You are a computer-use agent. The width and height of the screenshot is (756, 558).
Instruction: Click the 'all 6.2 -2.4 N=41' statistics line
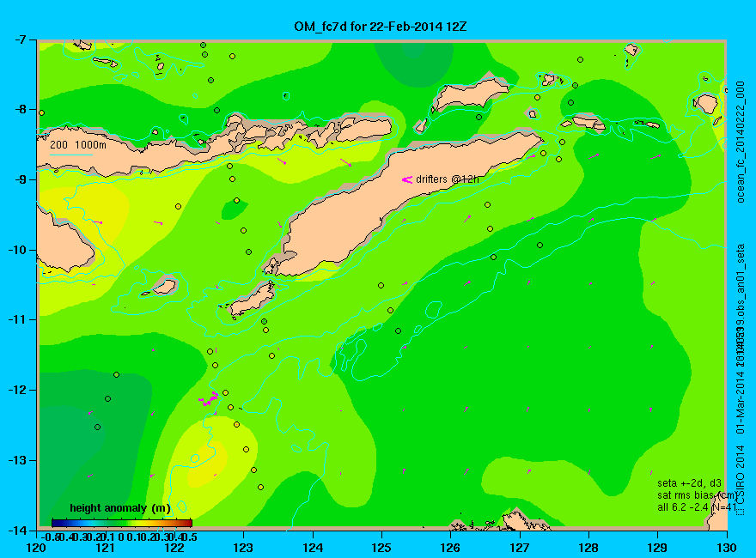click(x=697, y=507)
